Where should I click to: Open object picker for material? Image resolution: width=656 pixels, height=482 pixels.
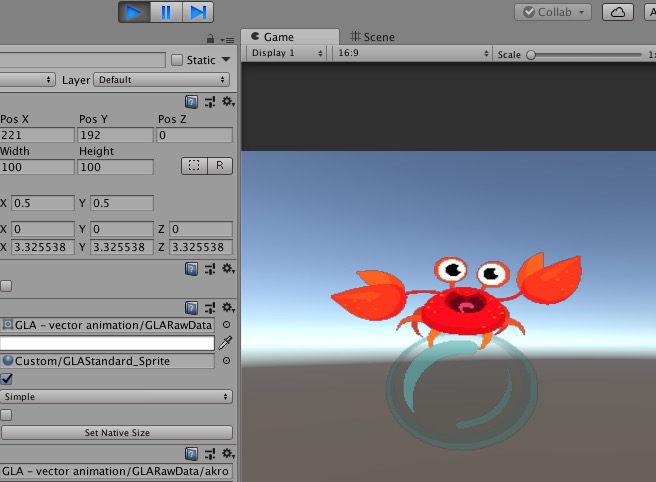(x=226, y=361)
